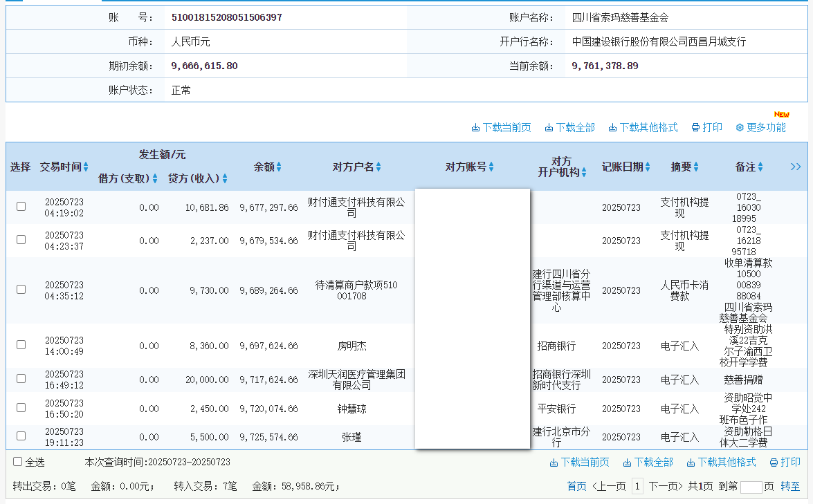Image resolution: width=813 pixels, height=504 pixels.
Task: Click current page number 1
Action: point(637,487)
